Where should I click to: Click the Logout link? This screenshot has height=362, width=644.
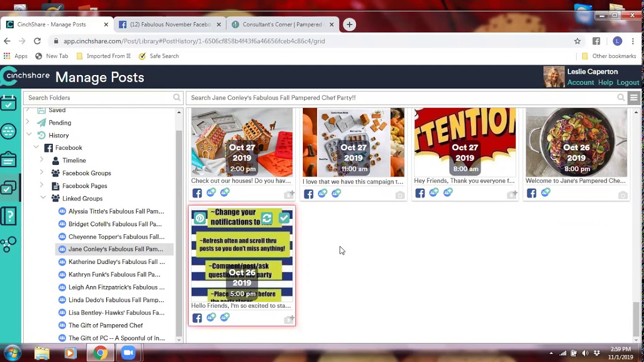point(628,82)
